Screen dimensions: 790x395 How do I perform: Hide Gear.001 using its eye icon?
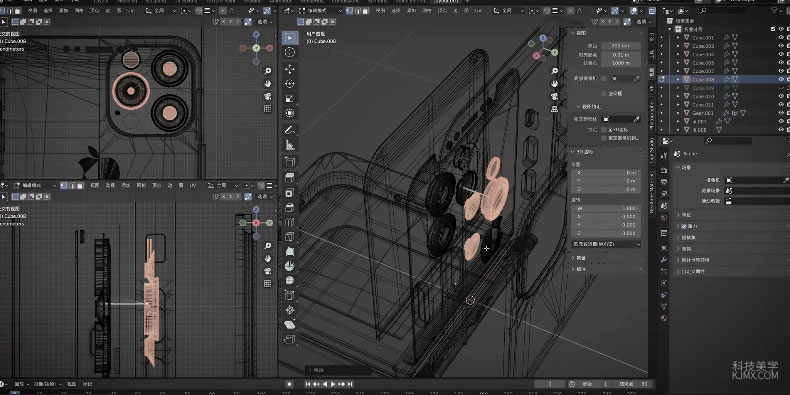tap(781, 113)
